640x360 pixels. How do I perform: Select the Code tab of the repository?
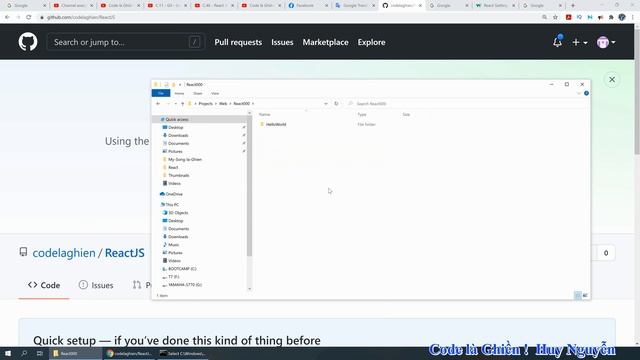[44, 285]
